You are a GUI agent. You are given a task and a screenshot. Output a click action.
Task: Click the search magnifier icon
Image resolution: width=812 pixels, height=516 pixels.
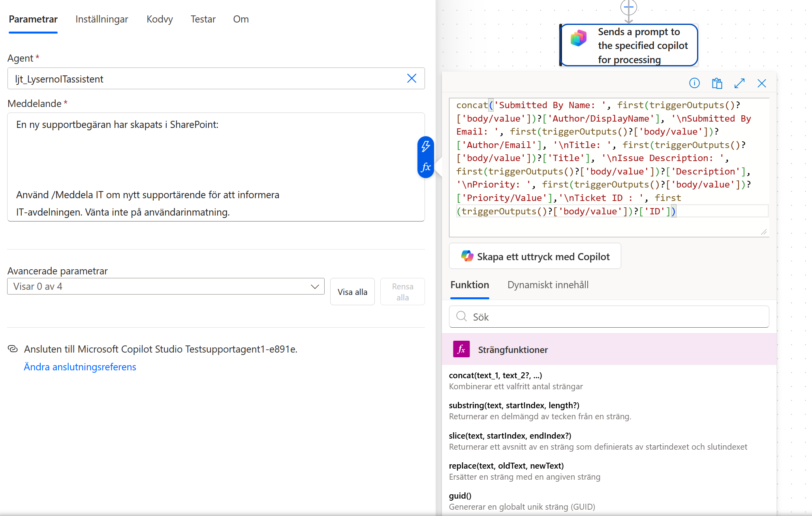pyautogui.click(x=461, y=317)
